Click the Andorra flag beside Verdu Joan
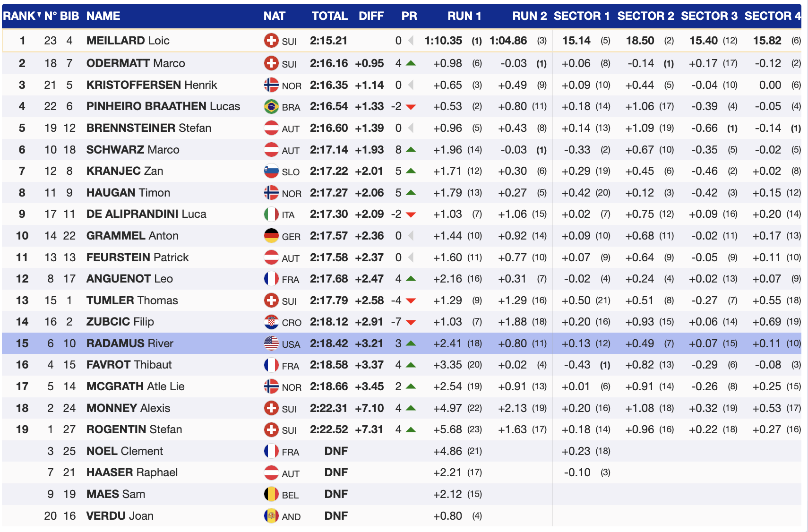The width and height of the screenshot is (808, 532). coord(271,516)
